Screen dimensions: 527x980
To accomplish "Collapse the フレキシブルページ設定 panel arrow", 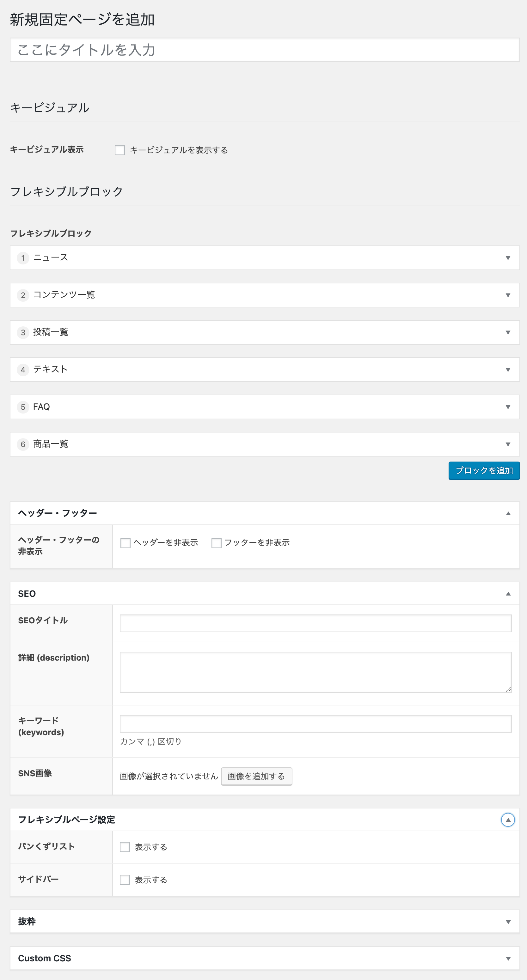I will click(508, 820).
